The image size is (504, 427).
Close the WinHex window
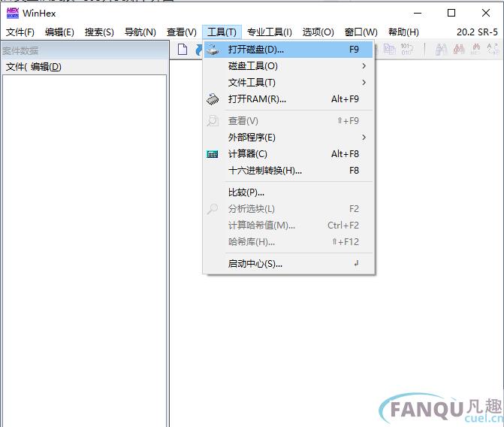coord(486,13)
